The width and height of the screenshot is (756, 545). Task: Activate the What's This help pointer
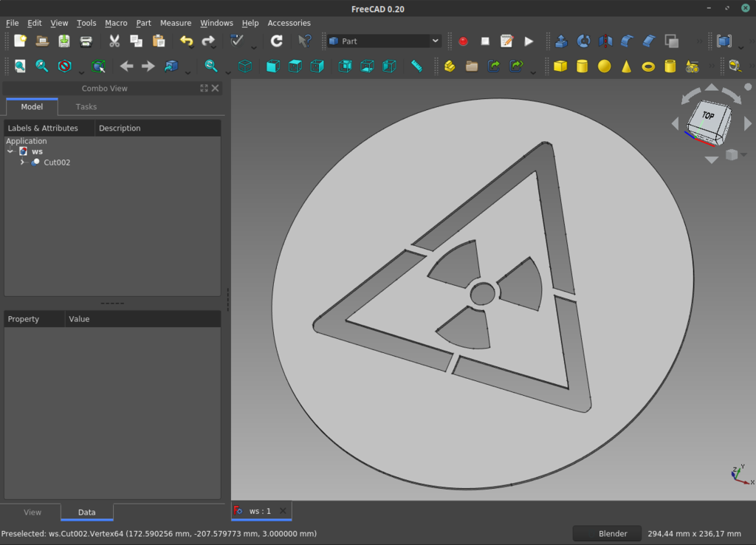(x=305, y=41)
